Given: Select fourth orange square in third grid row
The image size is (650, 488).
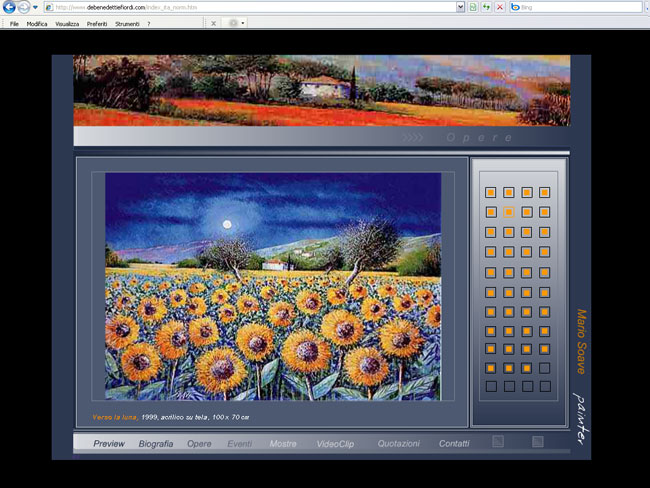Looking at the screenshot, I should [x=545, y=232].
